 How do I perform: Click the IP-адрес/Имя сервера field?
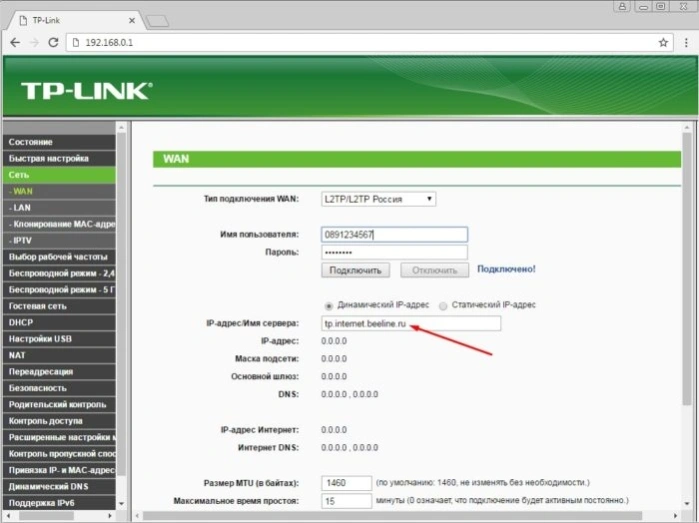pos(411,323)
